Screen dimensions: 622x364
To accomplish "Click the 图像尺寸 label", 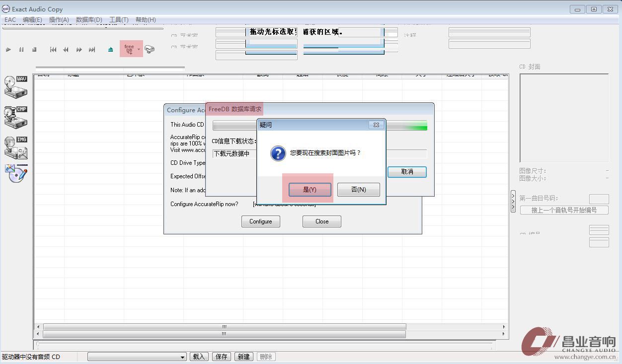I will pos(533,171).
